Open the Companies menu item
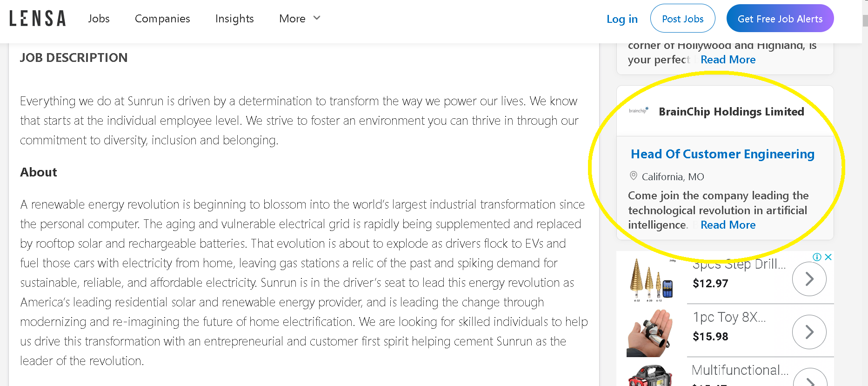This screenshot has width=868, height=386. (x=162, y=19)
